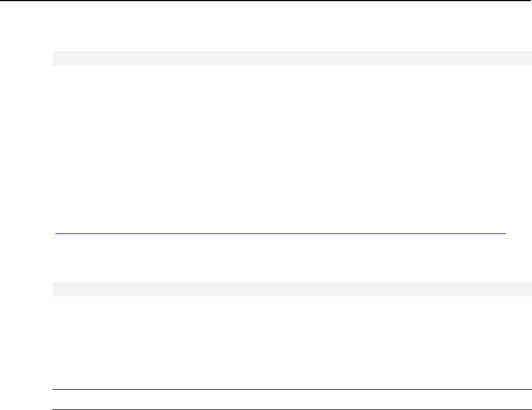532x410 pixels.
Task: Click the left end of the upper gray bar
Action: coord(55,58)
